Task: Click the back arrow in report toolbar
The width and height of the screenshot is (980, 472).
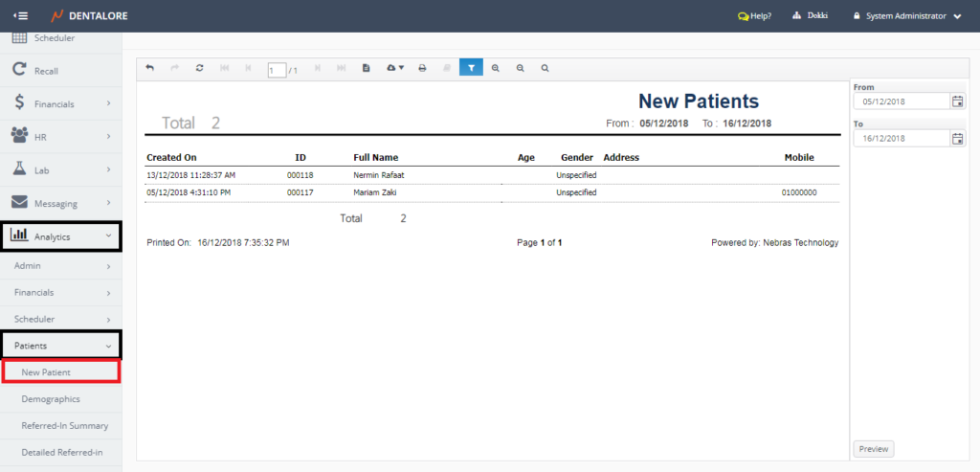Action: point(150,68)
